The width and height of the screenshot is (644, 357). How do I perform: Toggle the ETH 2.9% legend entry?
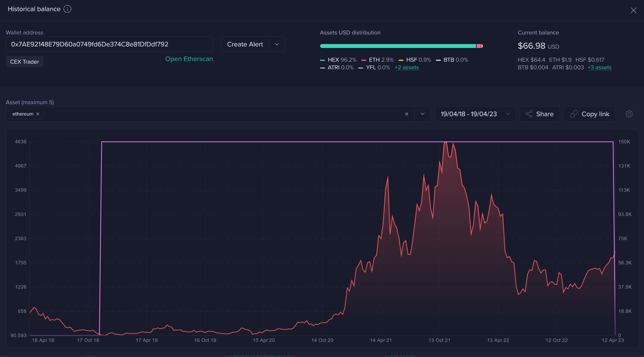pos(378,60)
